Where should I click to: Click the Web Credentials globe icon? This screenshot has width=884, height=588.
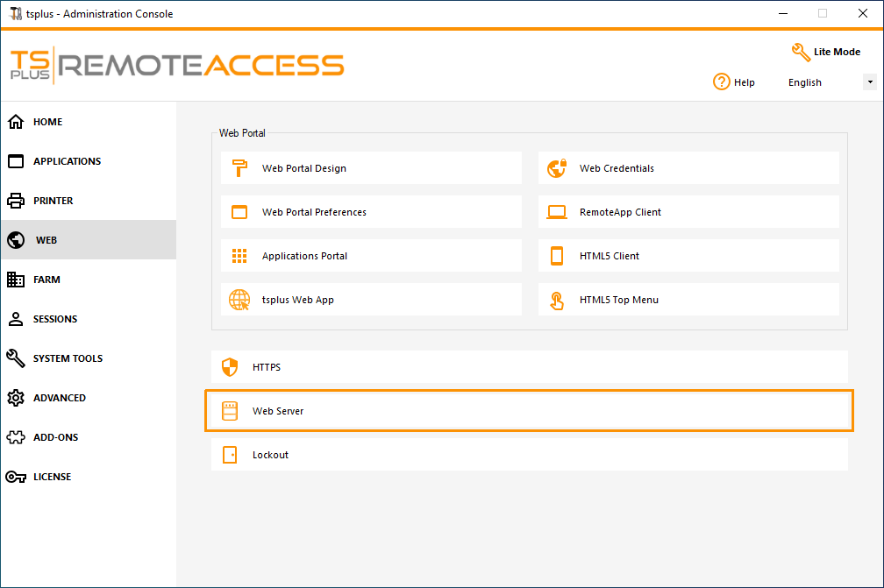pos(556,167)
